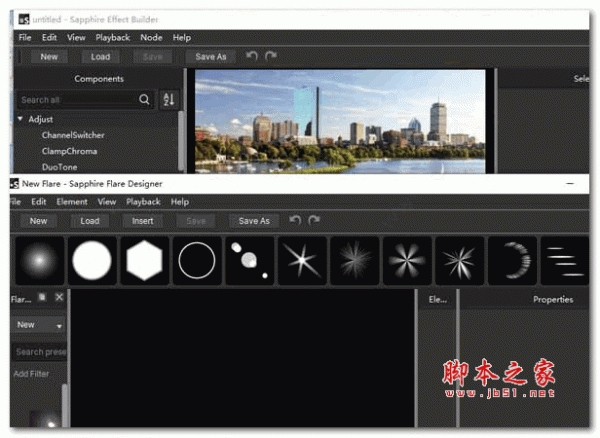The image size is (600, 438).
Task: Click the dimmed Save button in Flare Designer
Action: tap(196, 221)
